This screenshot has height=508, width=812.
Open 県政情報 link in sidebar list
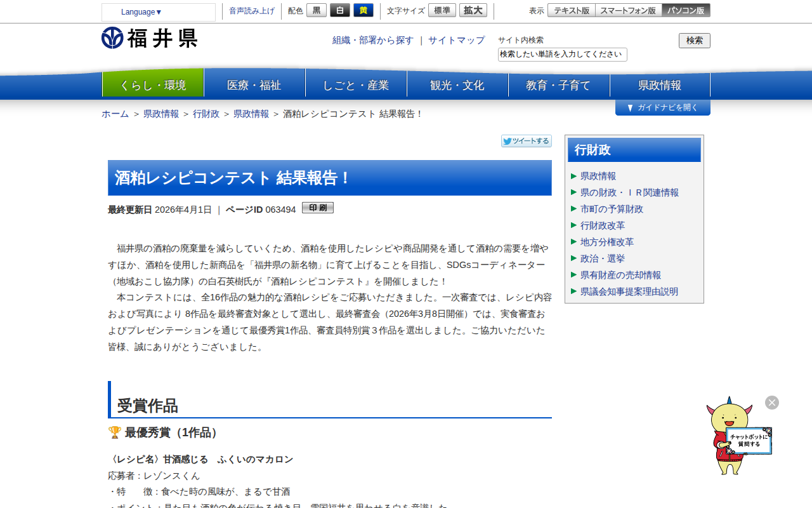[x=598, y=176]
